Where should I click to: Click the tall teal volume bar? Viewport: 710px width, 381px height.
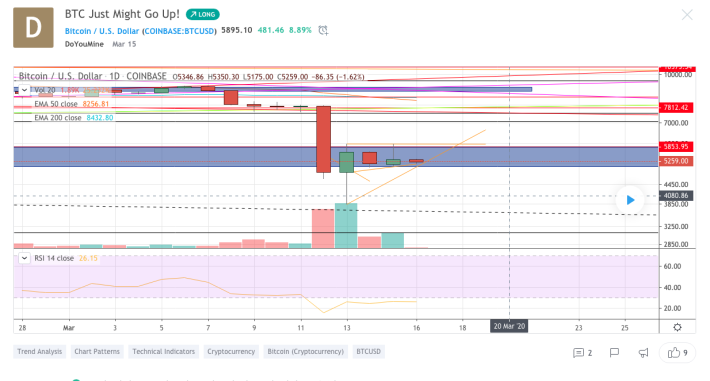[346, 226]
